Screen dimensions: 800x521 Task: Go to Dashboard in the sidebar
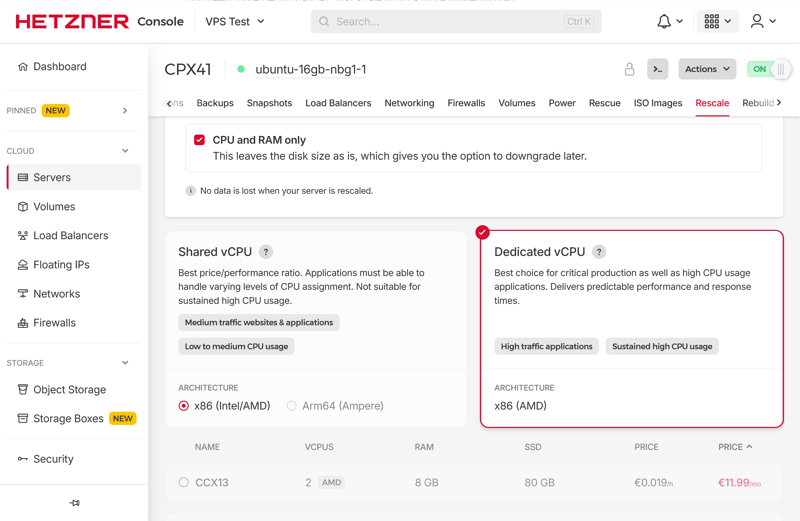(x=59, y=67)
